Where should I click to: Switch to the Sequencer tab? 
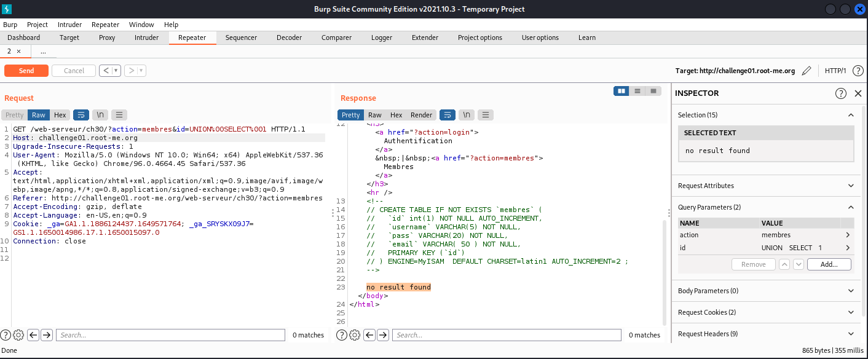241,37
